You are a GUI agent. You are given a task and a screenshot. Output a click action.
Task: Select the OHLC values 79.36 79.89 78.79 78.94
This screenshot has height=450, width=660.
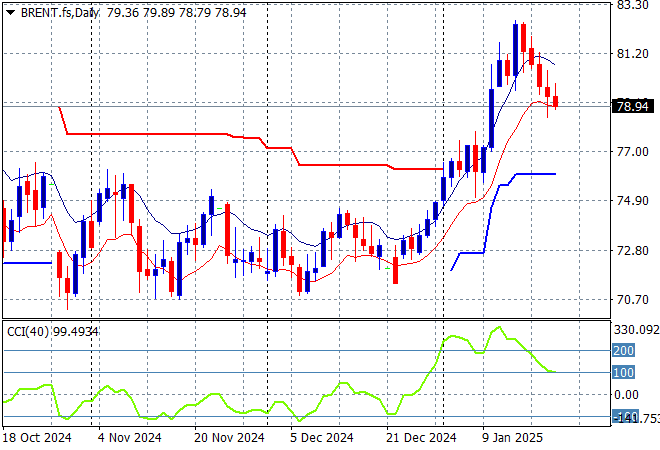(x=176, y=13)
